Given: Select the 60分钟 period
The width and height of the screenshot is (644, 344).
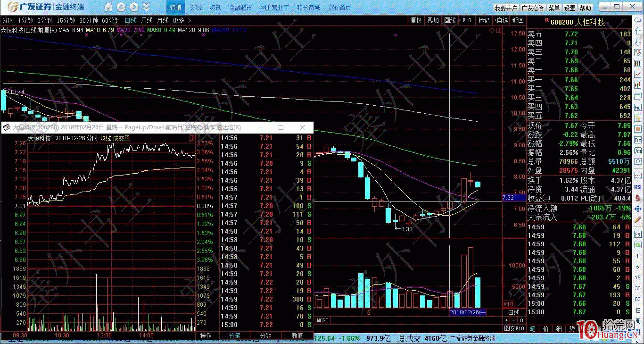Looking at the screenshot, I should coord(111,21).
